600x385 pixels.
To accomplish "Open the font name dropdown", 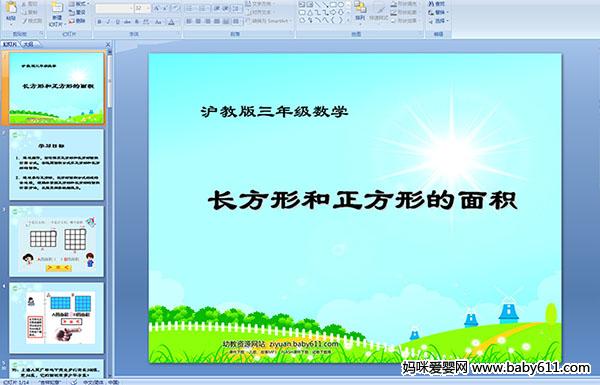I will tap(114, 8).
